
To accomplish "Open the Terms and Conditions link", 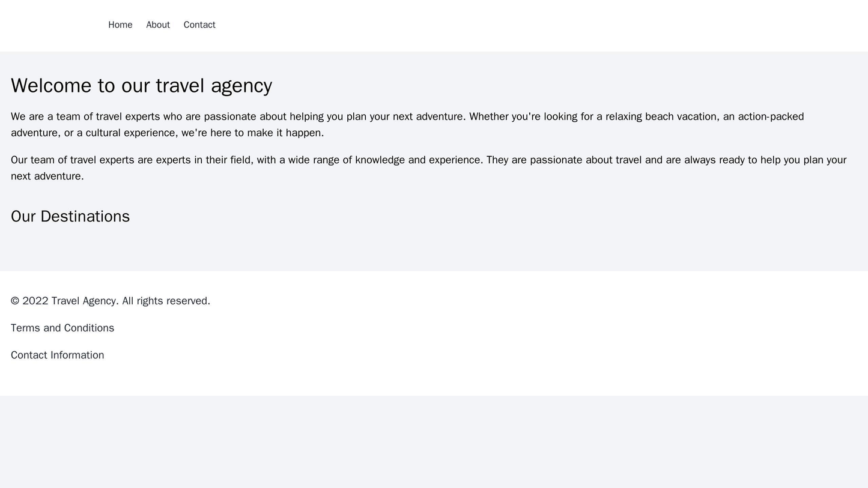I will [x=62, y=328].
